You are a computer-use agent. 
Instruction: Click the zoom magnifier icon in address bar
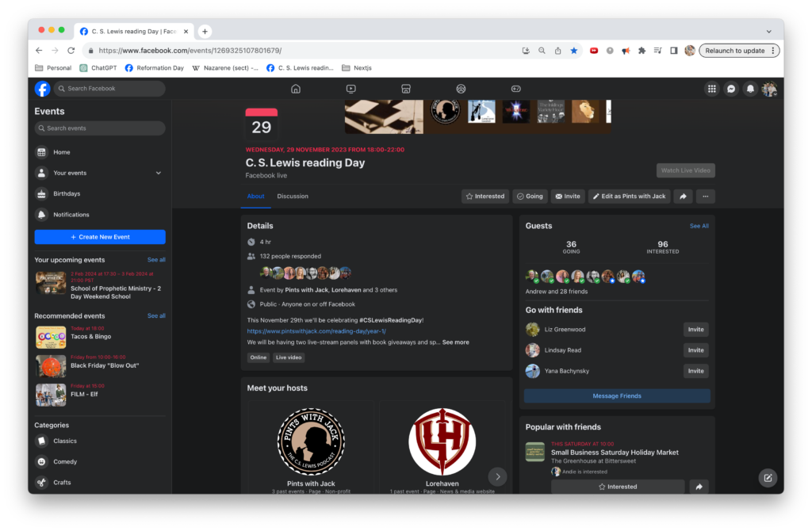coord(542,51)
